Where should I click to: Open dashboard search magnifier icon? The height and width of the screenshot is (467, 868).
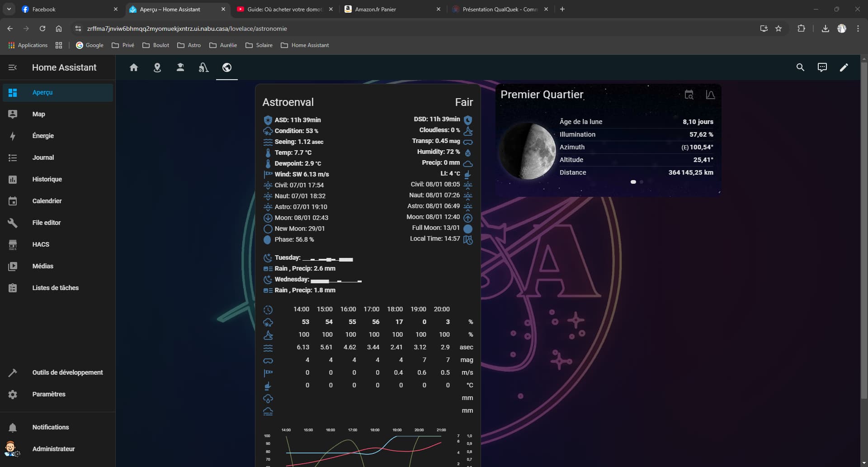(x=800, y=67)
